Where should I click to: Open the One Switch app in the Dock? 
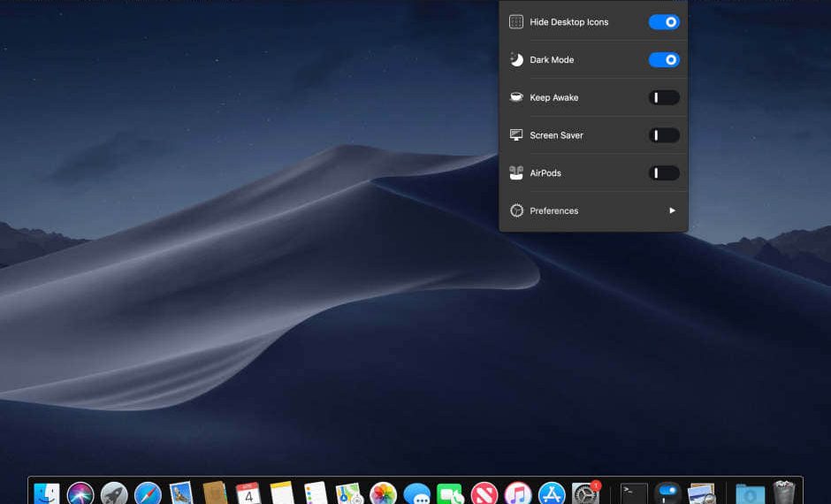[x=668, y=493]
